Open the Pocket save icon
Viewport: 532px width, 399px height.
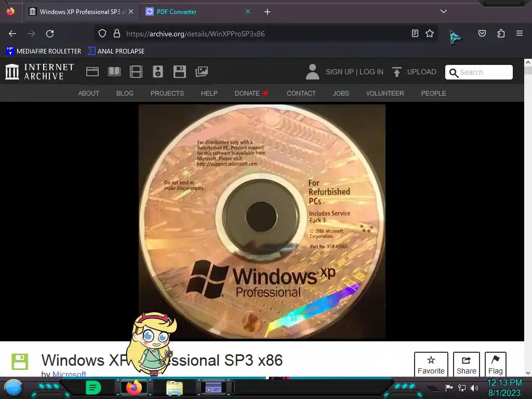click(x=482, y=33)
